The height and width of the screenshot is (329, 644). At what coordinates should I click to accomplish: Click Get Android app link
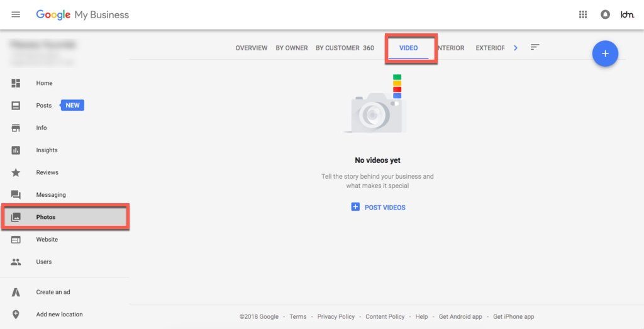tap(460, 316)
